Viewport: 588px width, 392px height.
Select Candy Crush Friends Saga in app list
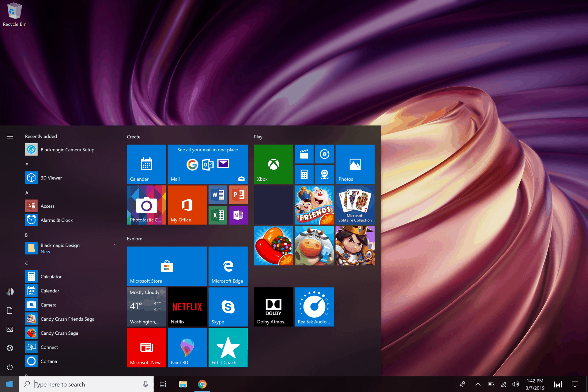coord(67,319)
